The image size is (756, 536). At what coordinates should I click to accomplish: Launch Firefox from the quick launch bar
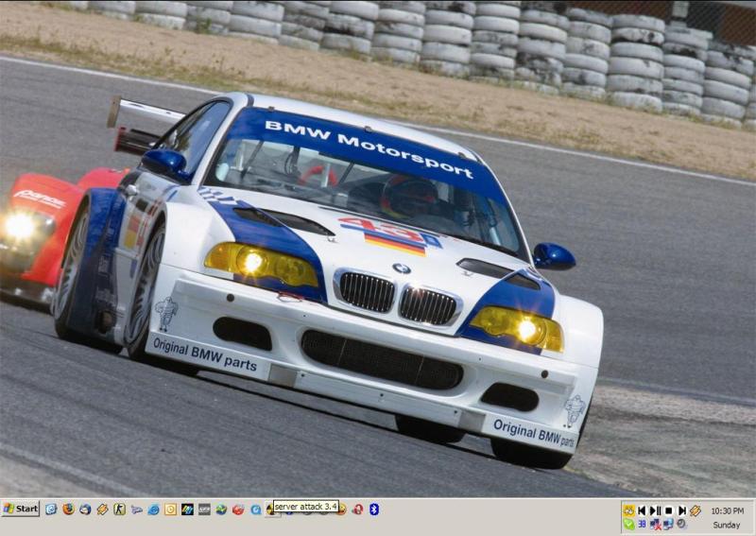pyautogui.click(x=68, y=509)
